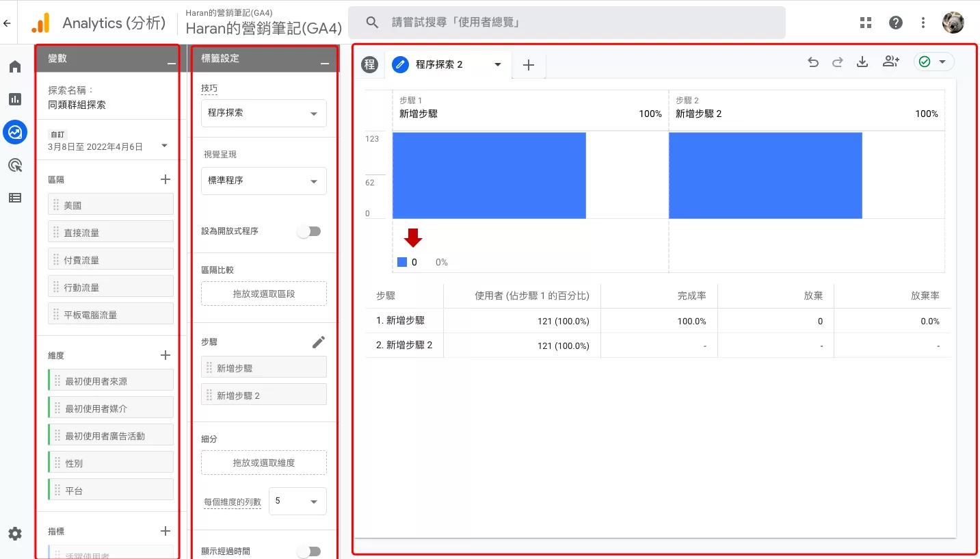
Task: Select the 直接流量 segment chip
Action: tap(111, 232)
